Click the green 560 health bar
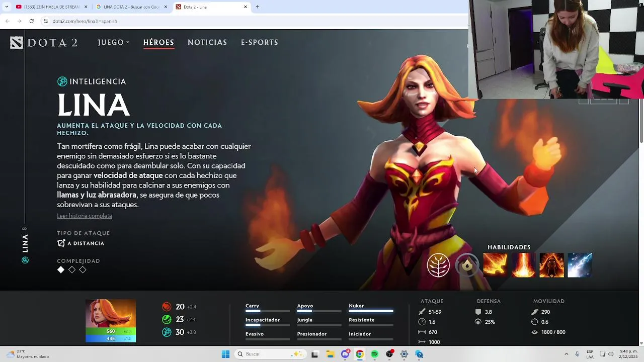 tap(111, 331)
